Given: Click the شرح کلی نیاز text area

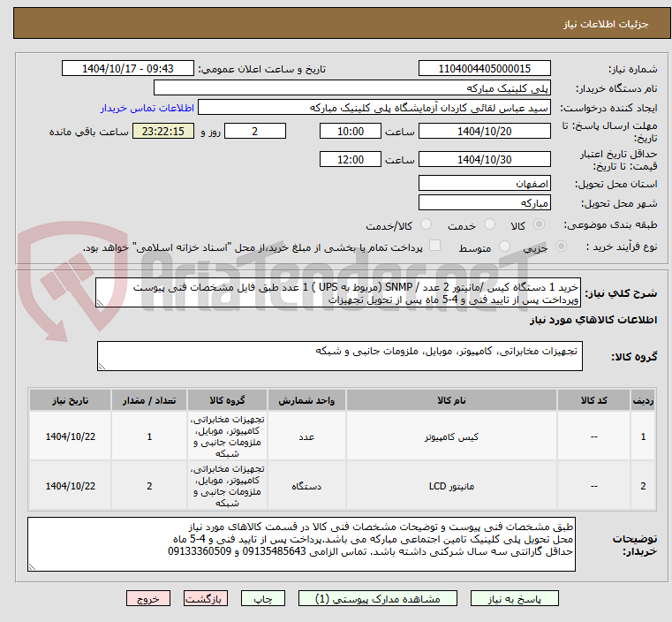Looking at the screenshot, I should (x=338, y=292).
